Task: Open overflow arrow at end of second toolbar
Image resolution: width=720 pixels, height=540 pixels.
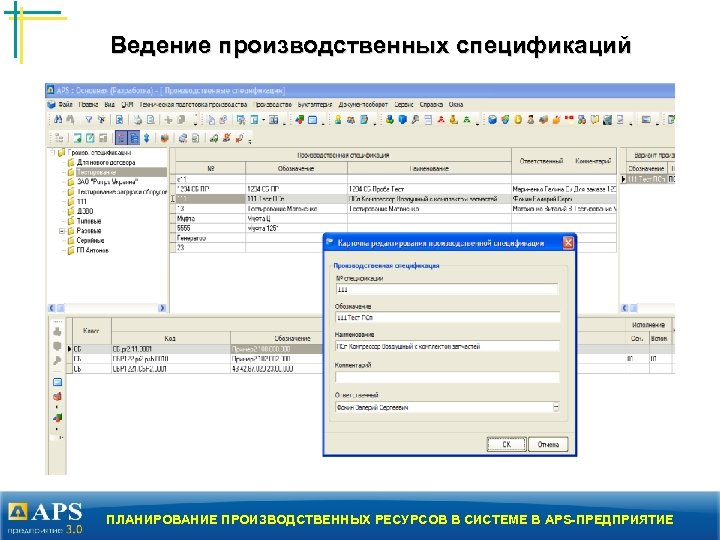Action: (250, 141)
